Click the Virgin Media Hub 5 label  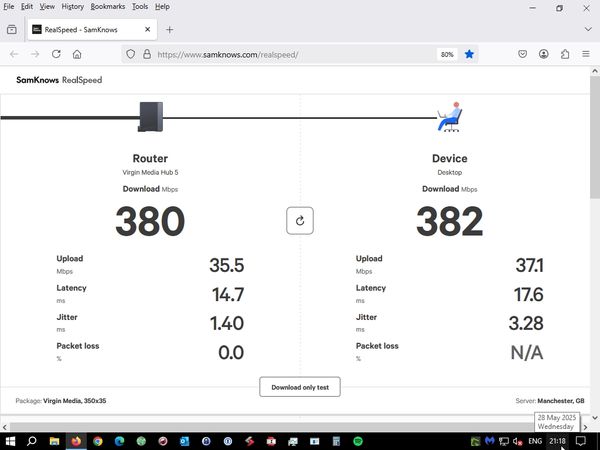coord(150,172)
